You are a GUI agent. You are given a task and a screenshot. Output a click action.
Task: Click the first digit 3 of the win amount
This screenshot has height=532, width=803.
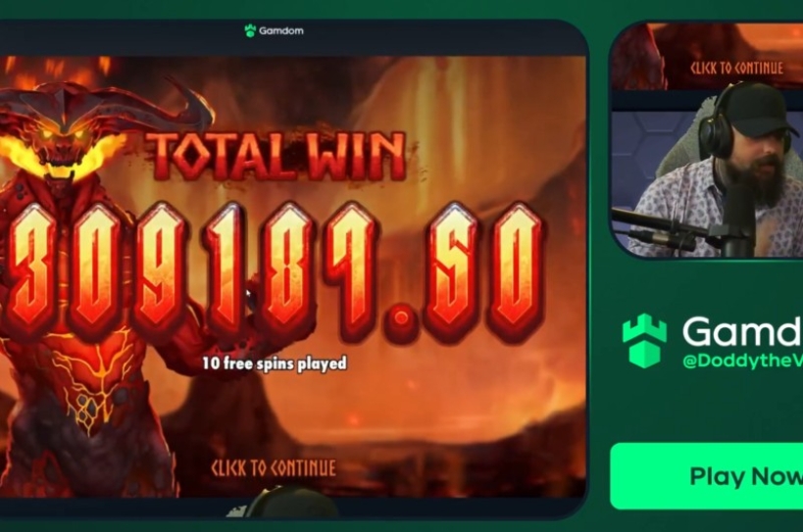point(31,271)
